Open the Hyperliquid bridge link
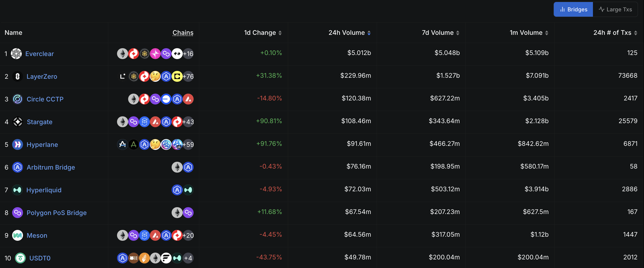644x268 pixels. pos(44,190)
